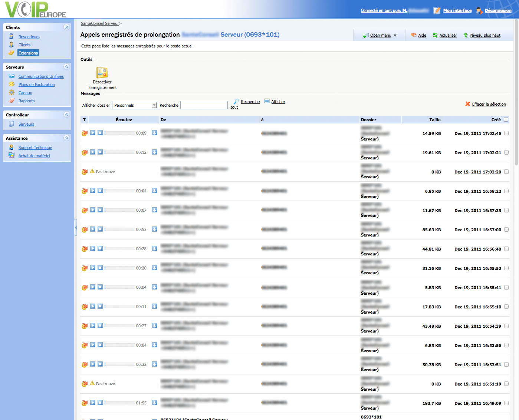Click the Désactiver l'enregistrement tool icon

tap(102, 73)
